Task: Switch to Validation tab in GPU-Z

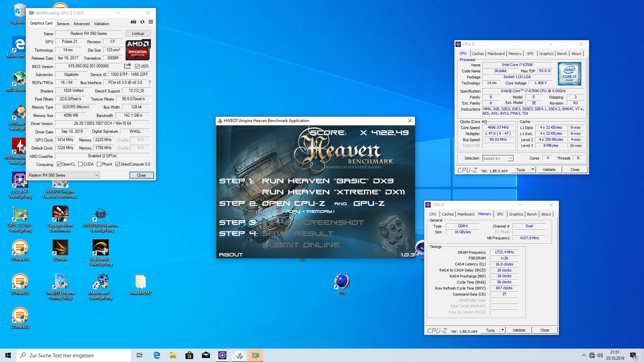Action: pyautogui.click(x=101, y=24)
